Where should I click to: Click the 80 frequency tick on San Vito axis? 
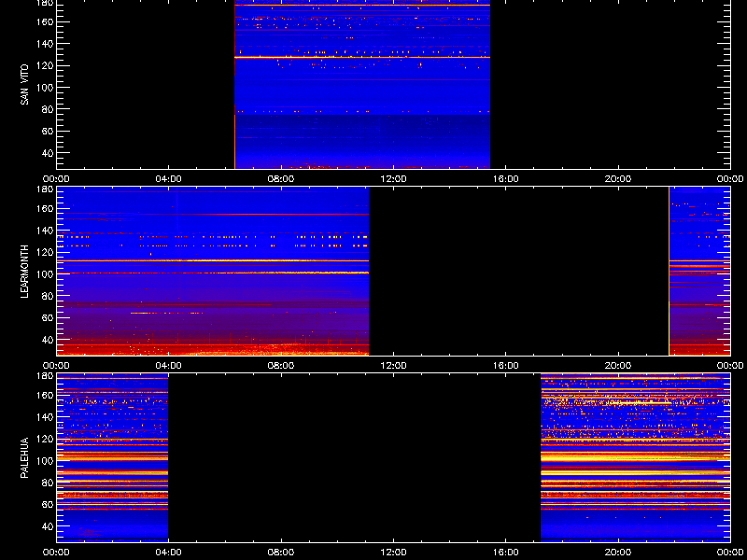pyautogui.click(x=48, y=109)
